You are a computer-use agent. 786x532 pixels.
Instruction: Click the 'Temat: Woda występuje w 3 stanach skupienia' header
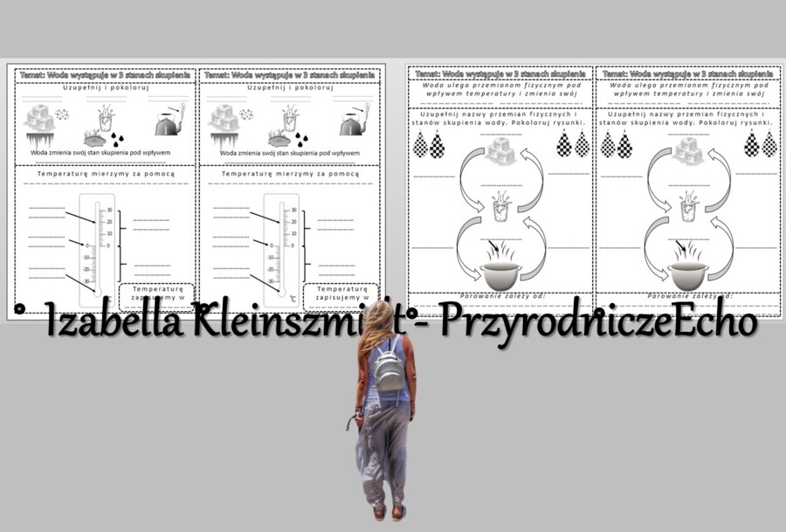coord(105,75)
